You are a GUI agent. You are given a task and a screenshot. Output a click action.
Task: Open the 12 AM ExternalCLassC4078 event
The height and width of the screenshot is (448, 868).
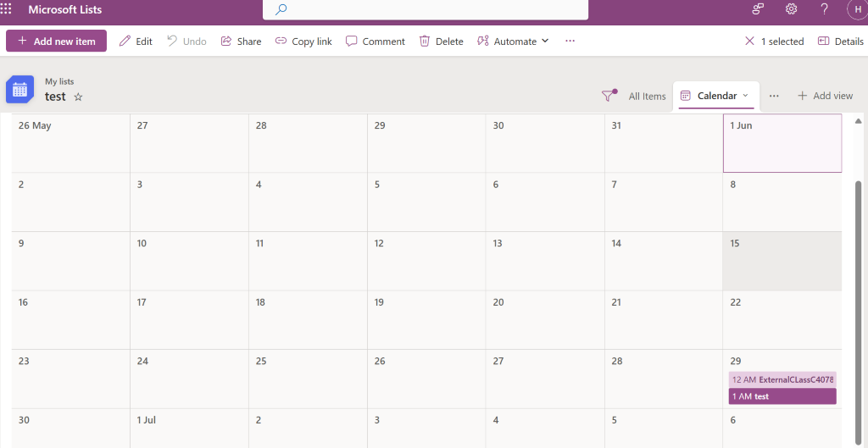click(x=782, y=379)
